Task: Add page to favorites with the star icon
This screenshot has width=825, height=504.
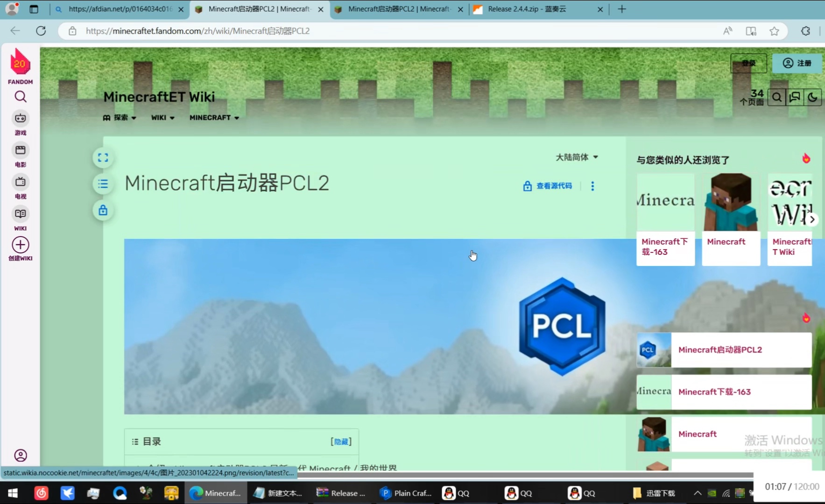Action: [x=775, y=31]
